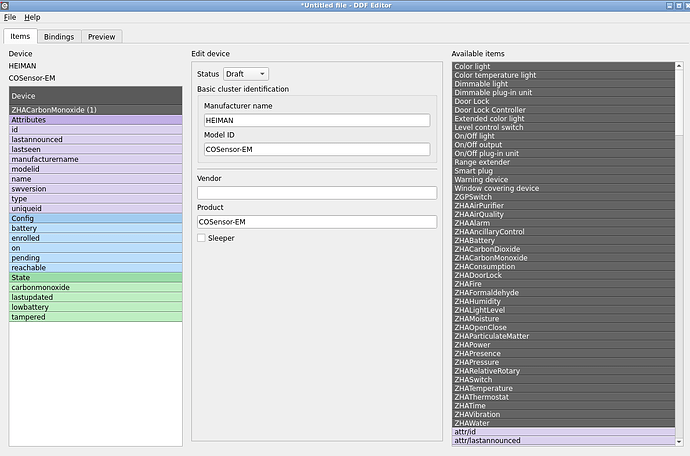Click Door Lock Controller in Available items

pos(563,110)
